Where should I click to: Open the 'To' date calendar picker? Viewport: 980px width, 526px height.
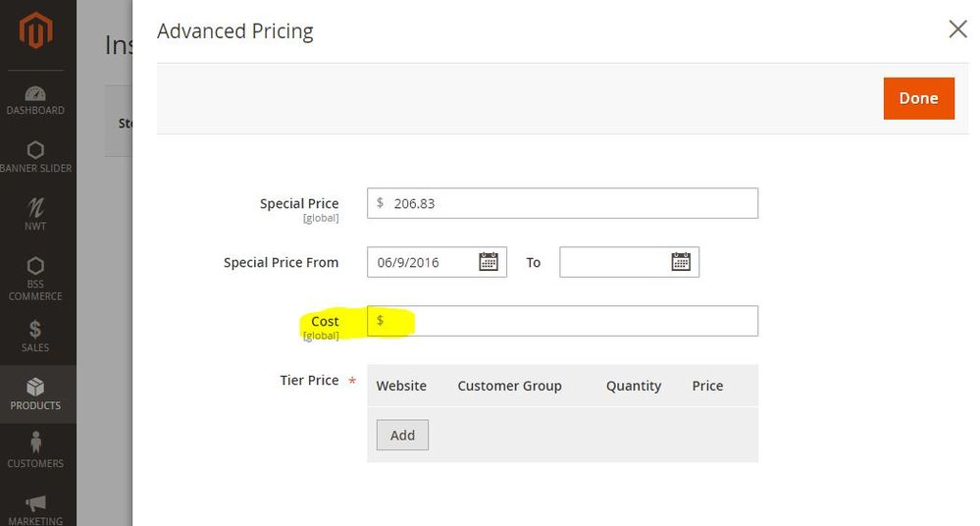click(681, 261)
